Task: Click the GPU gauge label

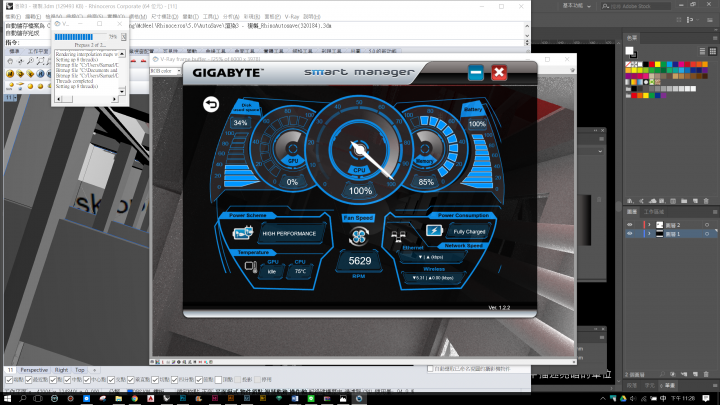Action: (x=293, y=161)
